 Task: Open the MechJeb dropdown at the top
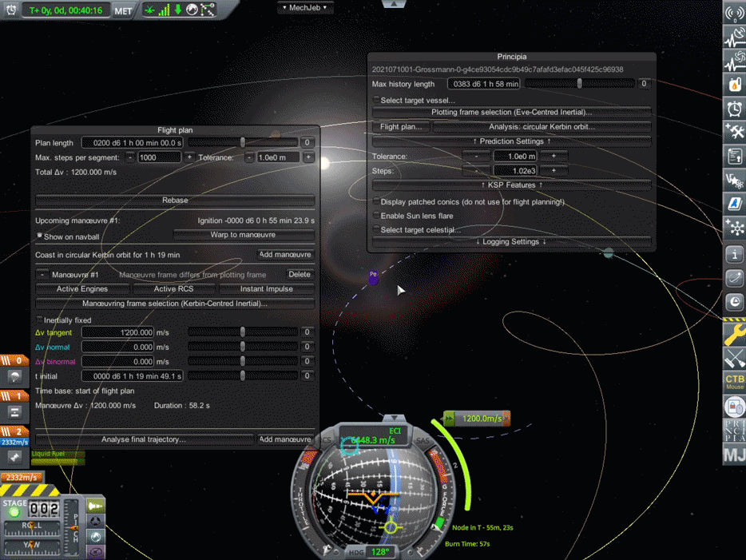coord(305,7)
